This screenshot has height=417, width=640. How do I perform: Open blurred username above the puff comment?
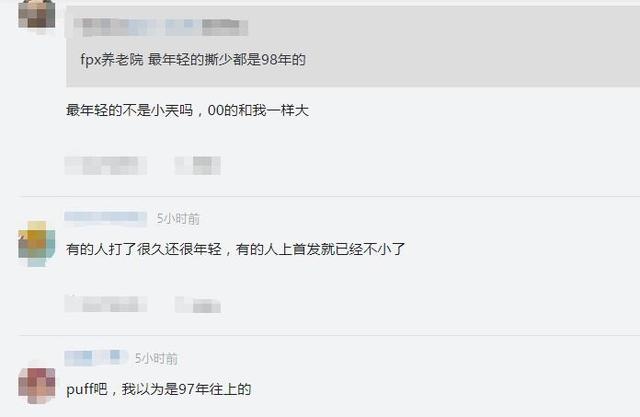click(96, 358)
